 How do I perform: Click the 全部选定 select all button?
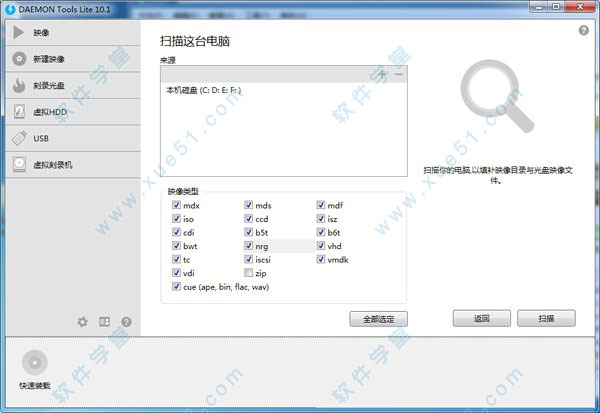point(378,319)
